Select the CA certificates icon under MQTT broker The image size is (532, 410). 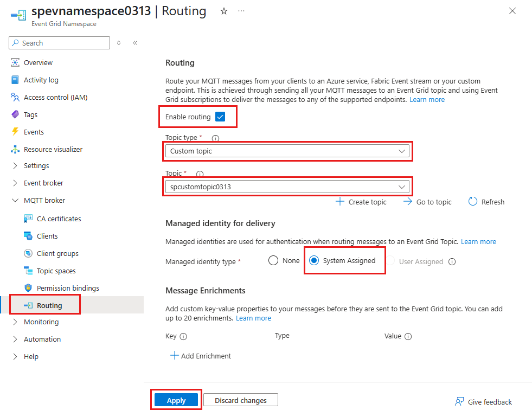pyautogui.click(x=28, y=219)
